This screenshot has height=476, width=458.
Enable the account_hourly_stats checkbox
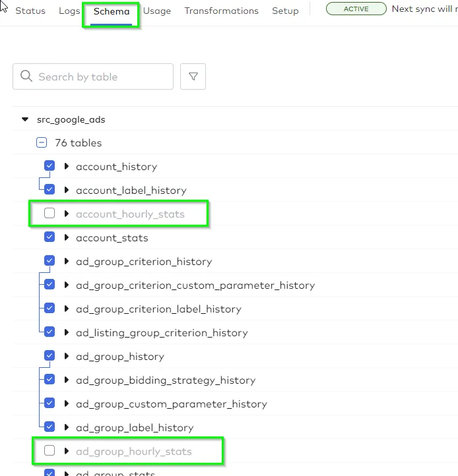point(49,214)
